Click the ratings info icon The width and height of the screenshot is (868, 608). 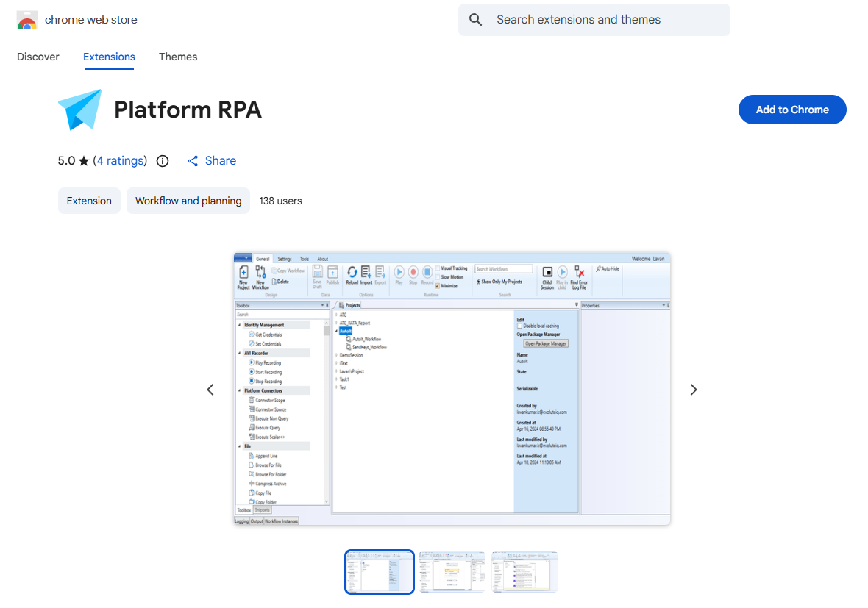(162, 161)
